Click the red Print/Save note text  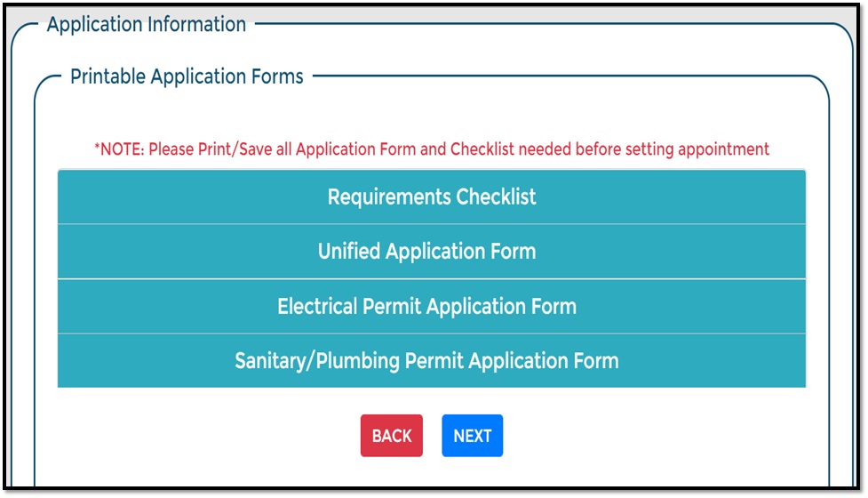(x=432, y=149)
